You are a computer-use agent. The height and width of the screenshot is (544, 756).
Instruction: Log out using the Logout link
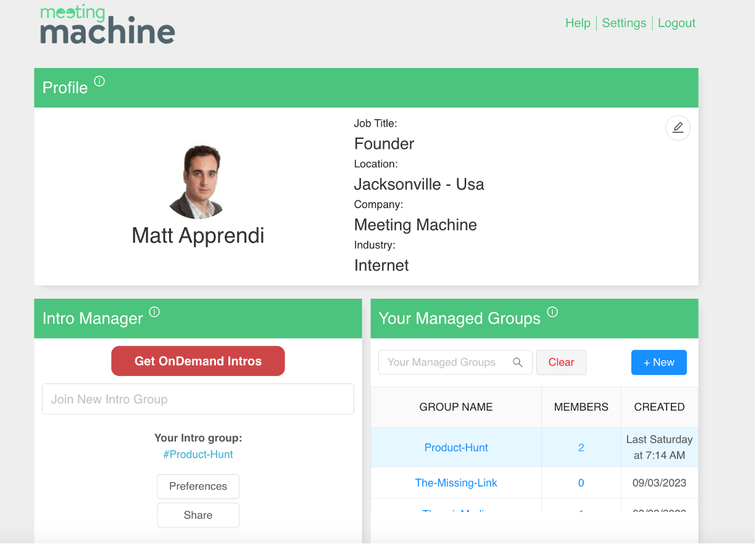676,23
